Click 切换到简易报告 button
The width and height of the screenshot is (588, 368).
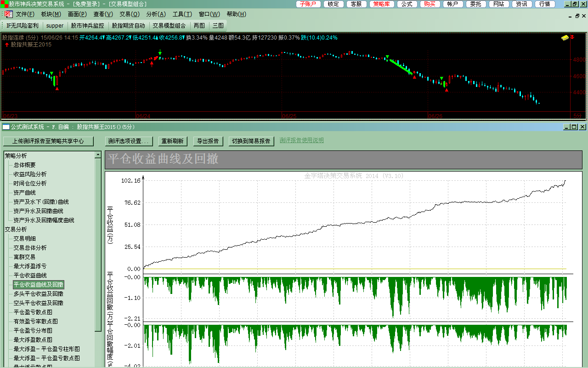[x=251, y=141]
